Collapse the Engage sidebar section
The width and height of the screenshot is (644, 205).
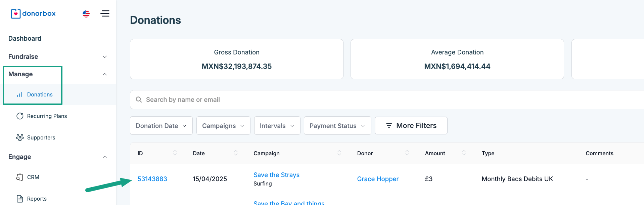pyautogui.click(x=105, y=157)
